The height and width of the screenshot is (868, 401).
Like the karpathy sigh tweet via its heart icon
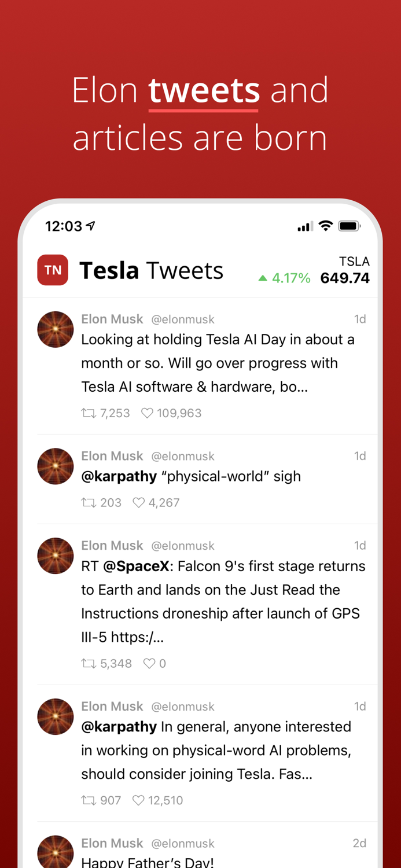(139, 503)
